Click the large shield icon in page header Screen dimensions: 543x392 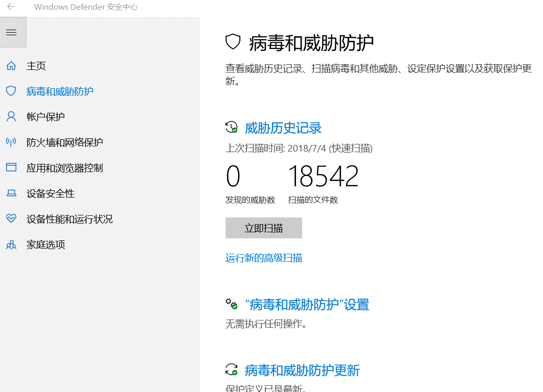(233, 42)
